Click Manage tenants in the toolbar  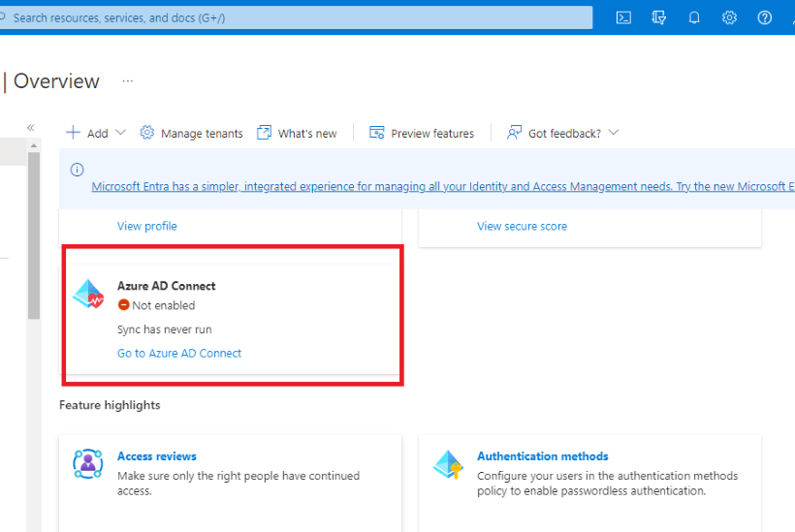191,133
